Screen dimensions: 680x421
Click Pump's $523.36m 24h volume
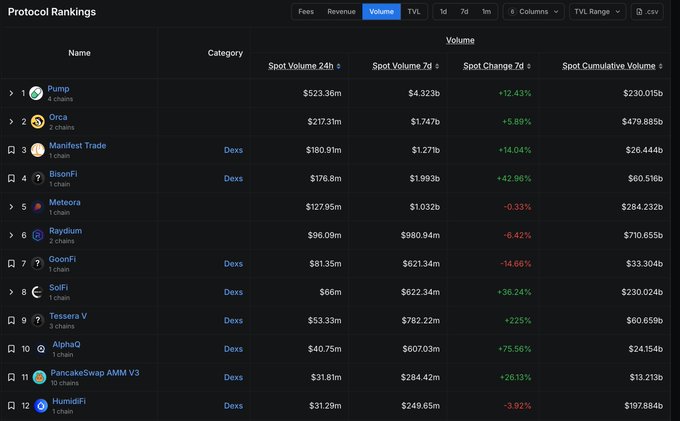(322, 93)
